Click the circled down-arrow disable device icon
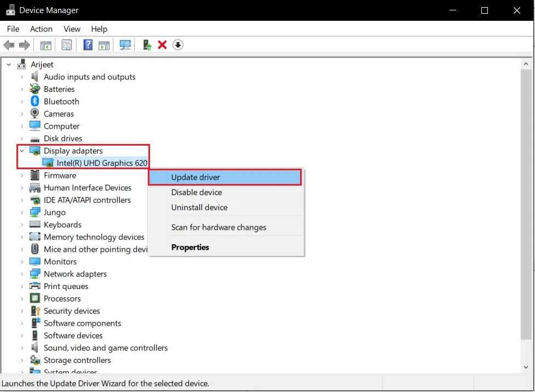Image resolution: width=535 pixels, height=392 pixels. coord(178,45)
